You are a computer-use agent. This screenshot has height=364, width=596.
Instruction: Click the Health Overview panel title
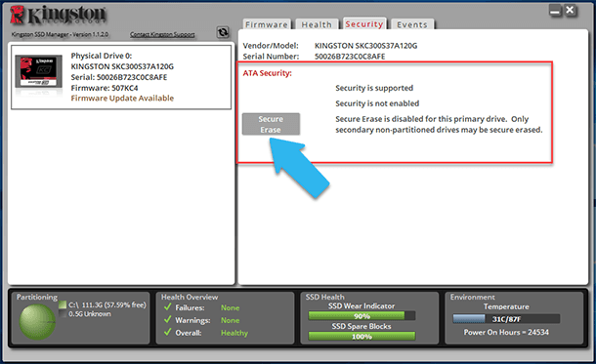(x=190, y=297)
